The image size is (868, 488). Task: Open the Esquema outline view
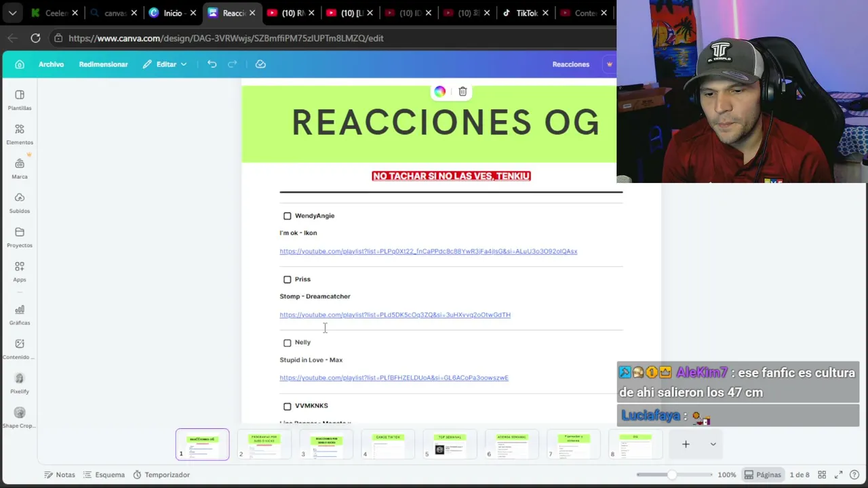tap(104, 474)
